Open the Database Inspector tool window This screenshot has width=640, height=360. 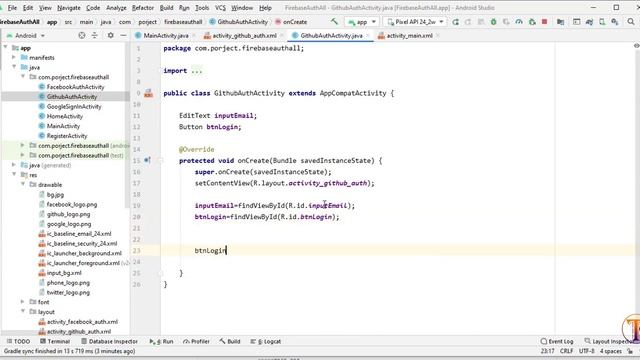(109, 342)
